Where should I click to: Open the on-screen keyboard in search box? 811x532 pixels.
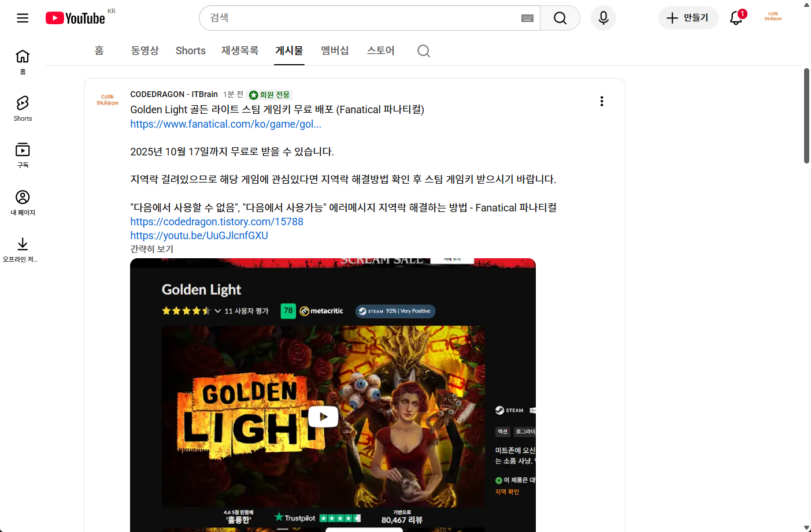click(527, 18)
